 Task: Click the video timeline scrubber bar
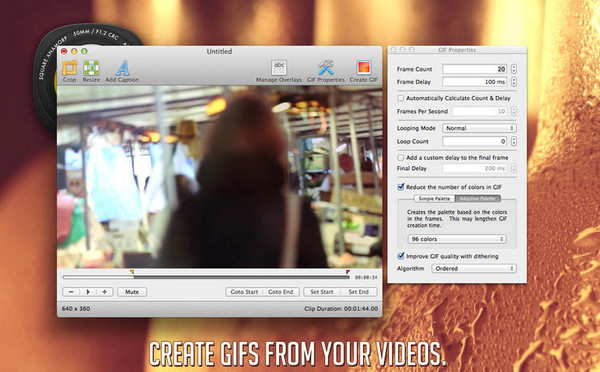pyautogui.click(x=206, y=277)
